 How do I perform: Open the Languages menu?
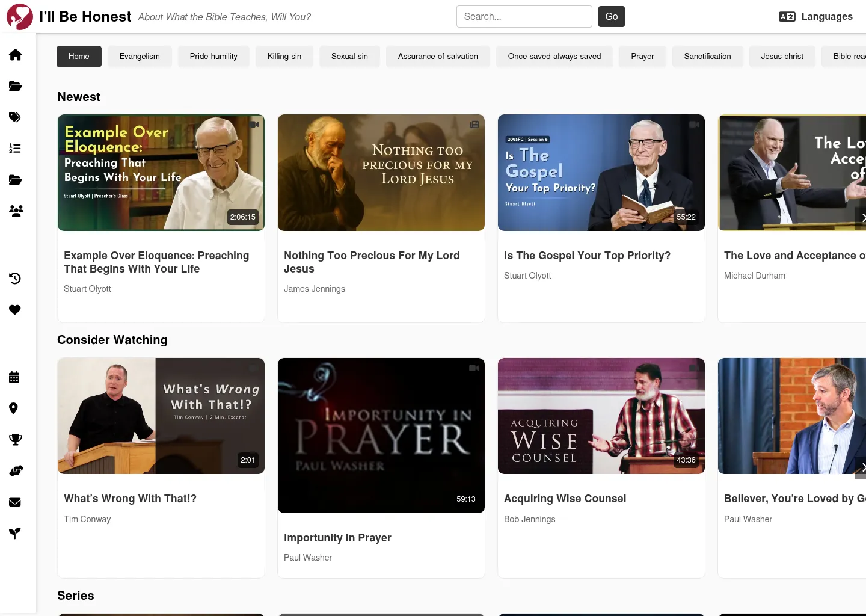(815, 17)
